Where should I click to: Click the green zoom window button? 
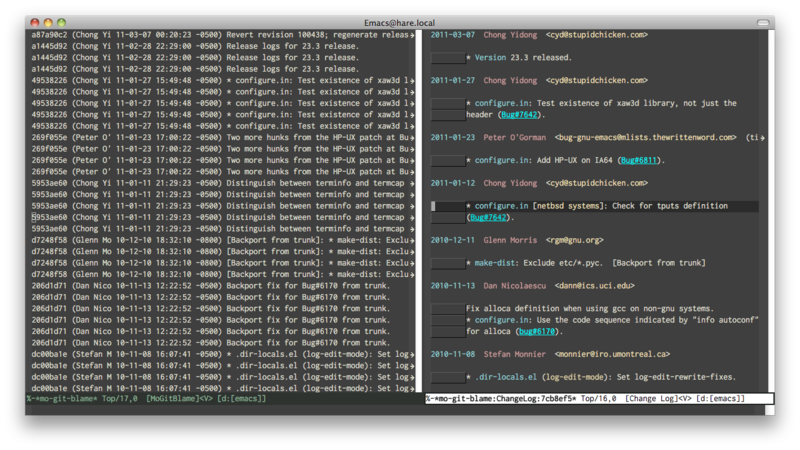click(61, 22)
